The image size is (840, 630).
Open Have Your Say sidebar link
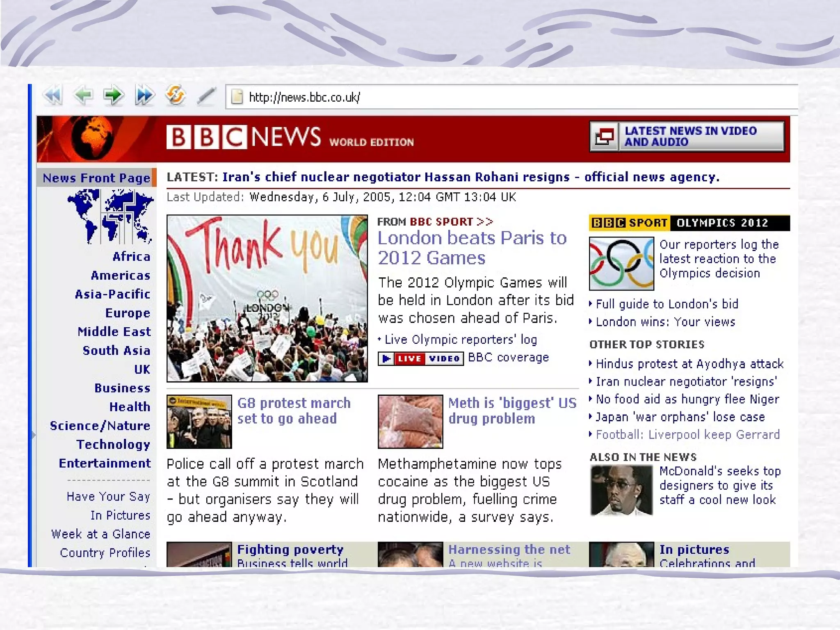point(108,497)
